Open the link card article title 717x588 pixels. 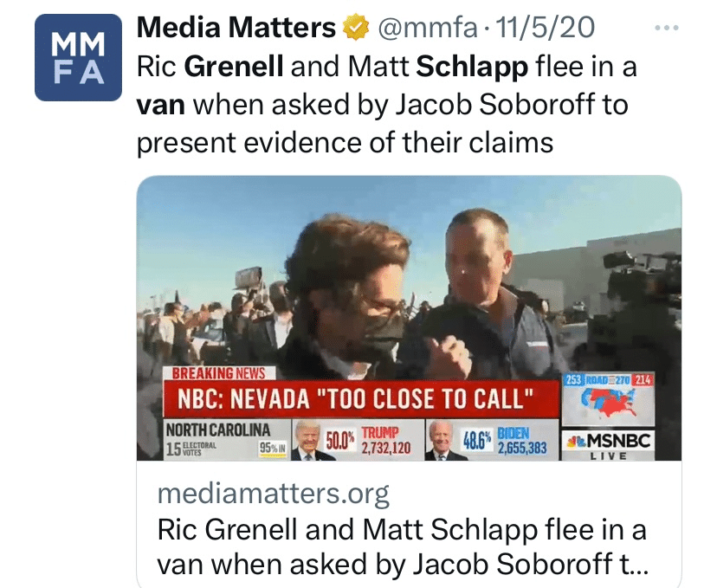(402, 547)
